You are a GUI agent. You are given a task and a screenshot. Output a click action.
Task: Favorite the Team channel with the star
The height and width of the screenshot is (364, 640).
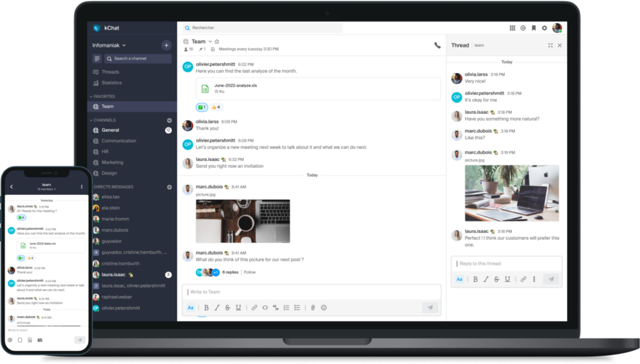(x=217, y=42)
